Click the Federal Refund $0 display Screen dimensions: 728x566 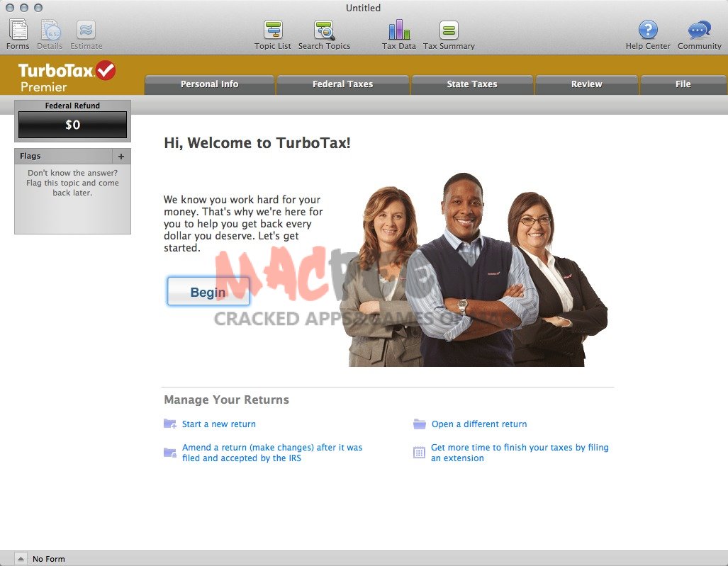(x=72, y=125)
